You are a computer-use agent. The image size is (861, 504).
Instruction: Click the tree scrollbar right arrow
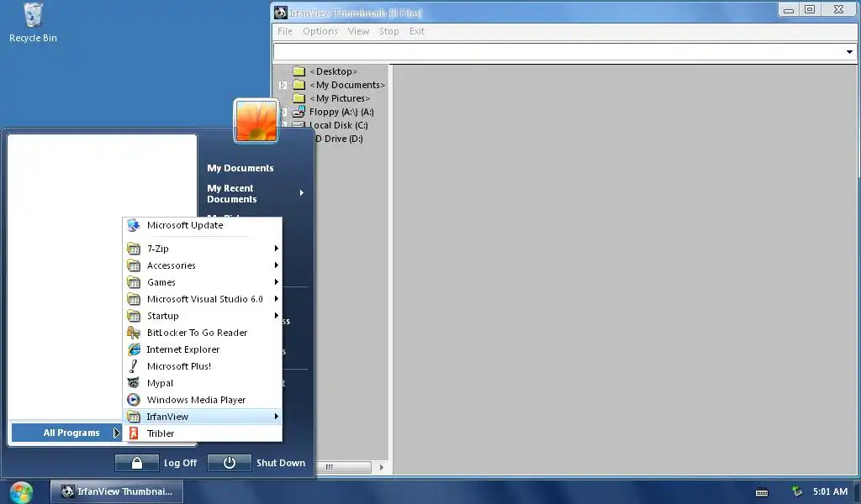pos(381,467)
